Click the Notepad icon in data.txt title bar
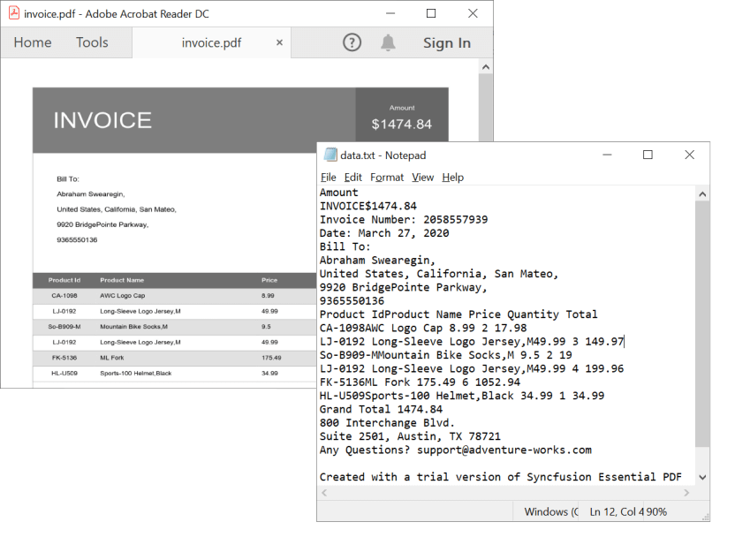The image size is (750, 560). [x=330, y=155]
